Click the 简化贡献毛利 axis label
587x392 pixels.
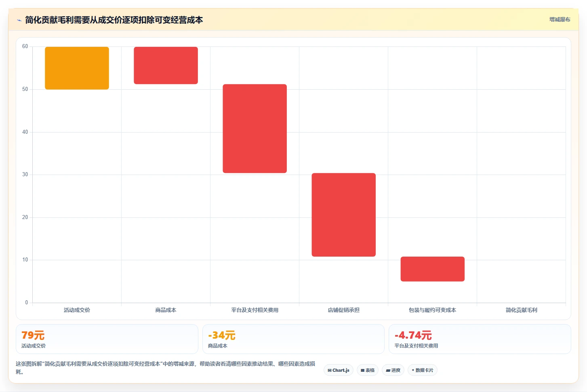pos(521,310)
